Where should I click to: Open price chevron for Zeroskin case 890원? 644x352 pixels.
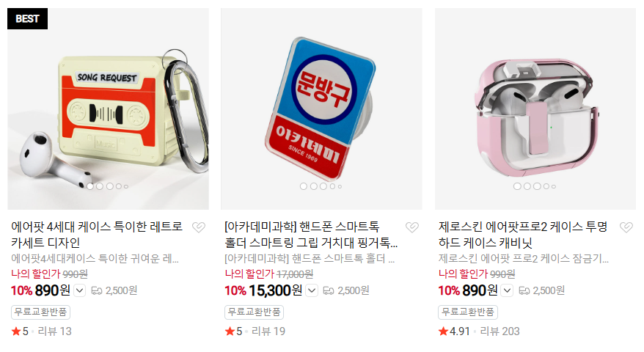tap(508, 291)
